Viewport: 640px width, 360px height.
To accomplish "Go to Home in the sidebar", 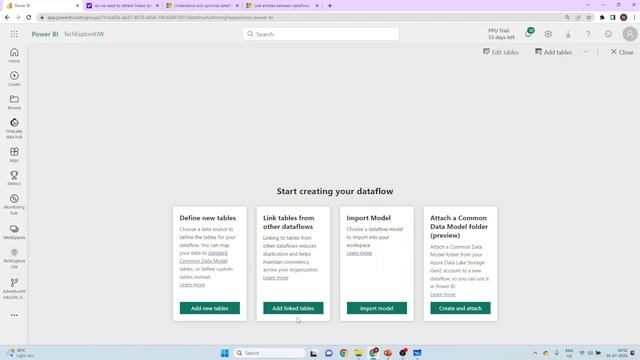I will (14, 55).
